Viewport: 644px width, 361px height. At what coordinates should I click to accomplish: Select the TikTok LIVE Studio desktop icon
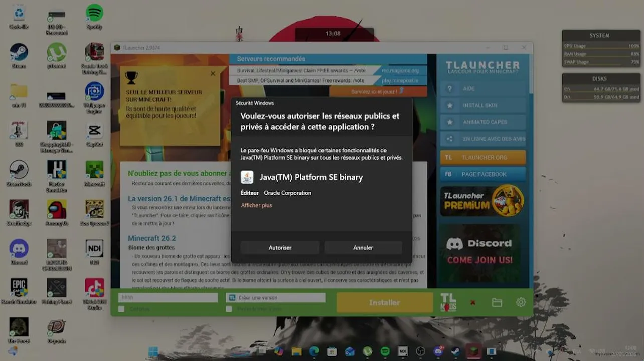coord(94,294)
